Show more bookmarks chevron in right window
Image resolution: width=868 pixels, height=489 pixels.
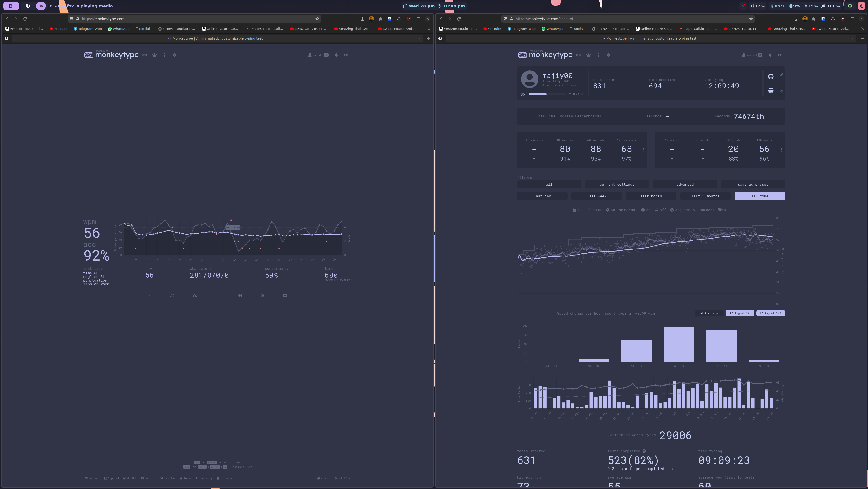[863, 29]
